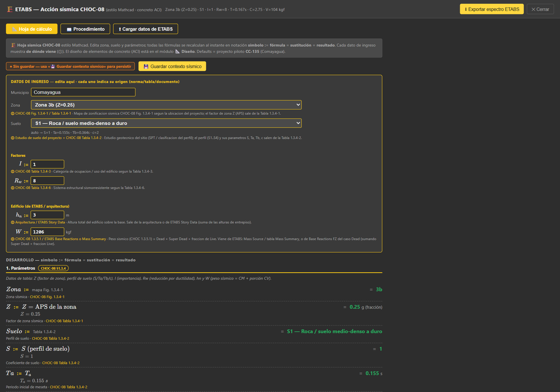Click CHOC-08 Tabla 1.3.4-1 link under Factor de zona
The height and width of the screenshot is (392, 560).
point(64,321)
